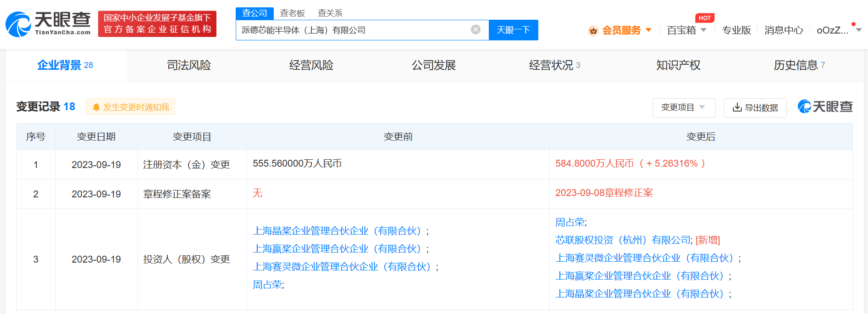Select the 司法风险 tab

point(189,65)
